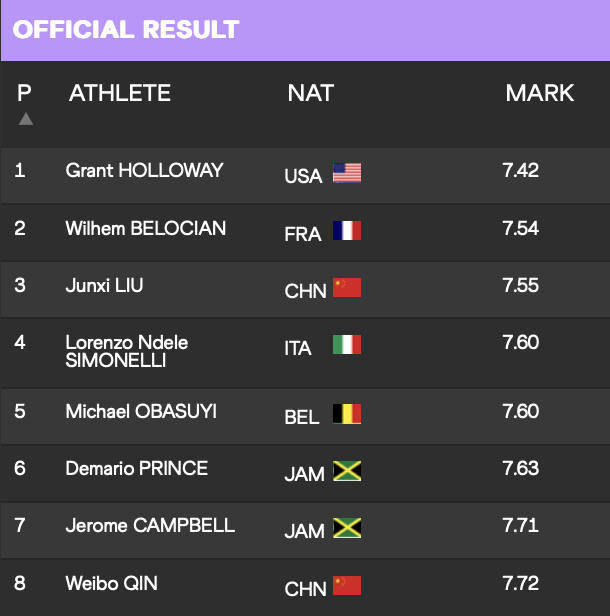
Task: Click the China flag beside Junxi LIU
Action: click(x=347, y=288)
